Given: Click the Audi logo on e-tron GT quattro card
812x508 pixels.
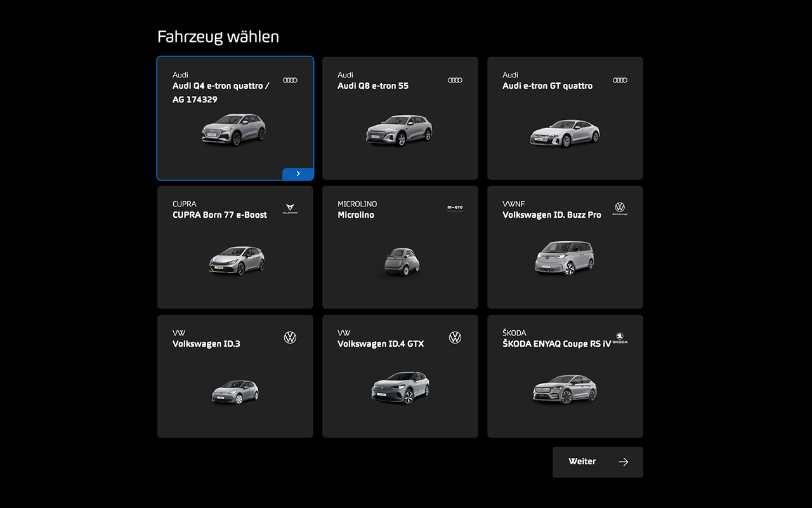Looking at the screenshot, I should click(620, 80).
